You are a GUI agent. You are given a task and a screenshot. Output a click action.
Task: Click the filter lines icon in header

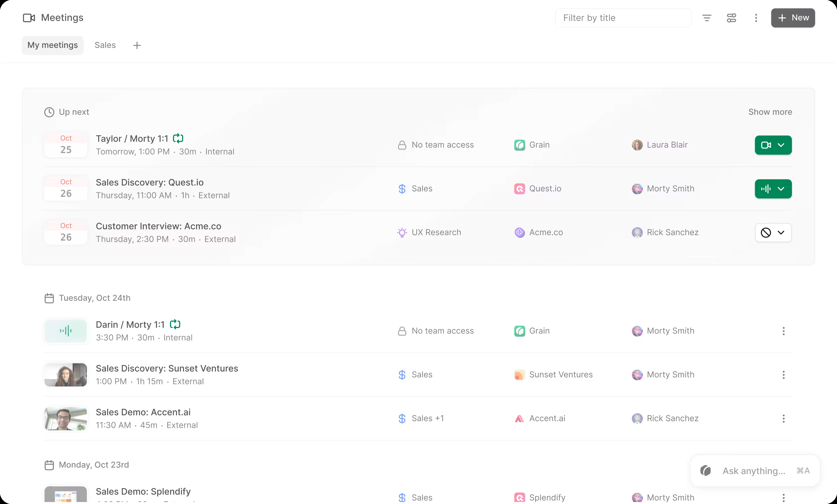(x=706, y=18)
